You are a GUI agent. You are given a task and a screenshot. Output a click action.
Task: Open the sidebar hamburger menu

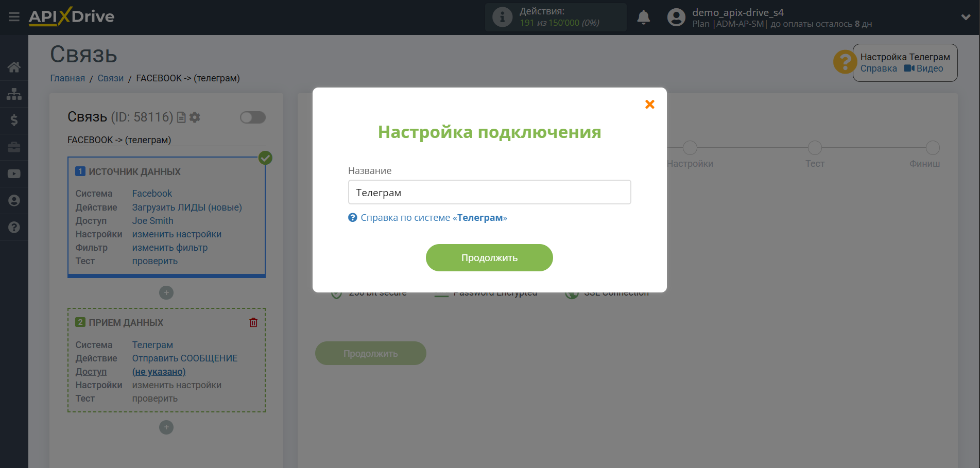[x=14, y=16]
